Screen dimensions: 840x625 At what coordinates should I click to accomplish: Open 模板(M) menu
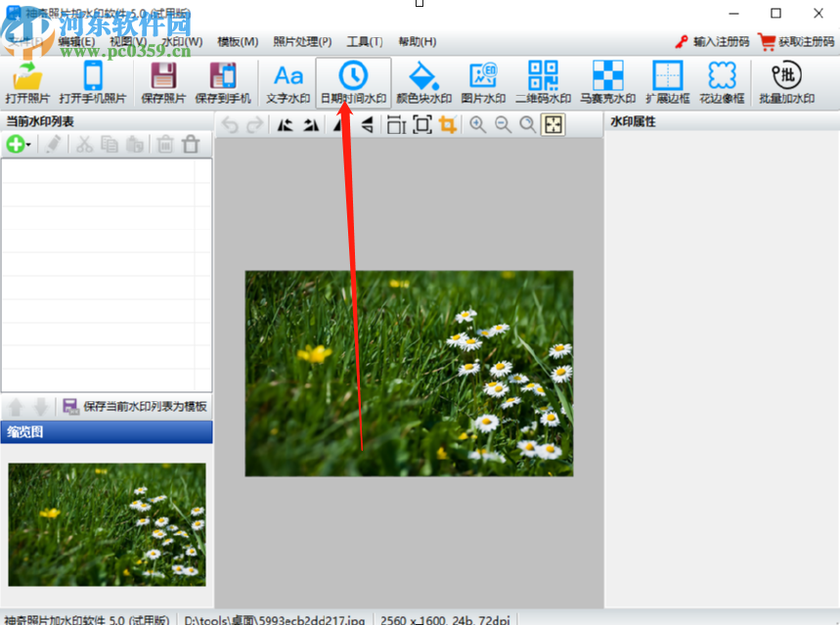pyautogui.click(x=238, y=41)
